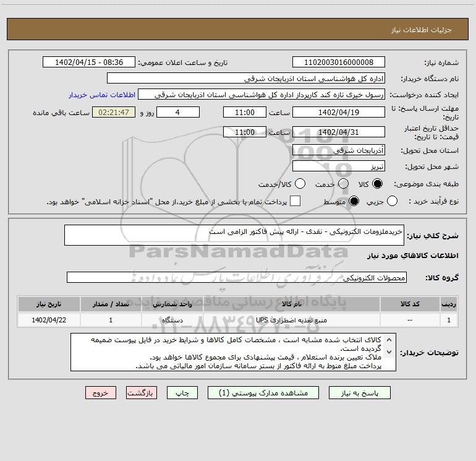
Task: Click the need date cell 1402/04/22
Action: [x=49, y=320]
